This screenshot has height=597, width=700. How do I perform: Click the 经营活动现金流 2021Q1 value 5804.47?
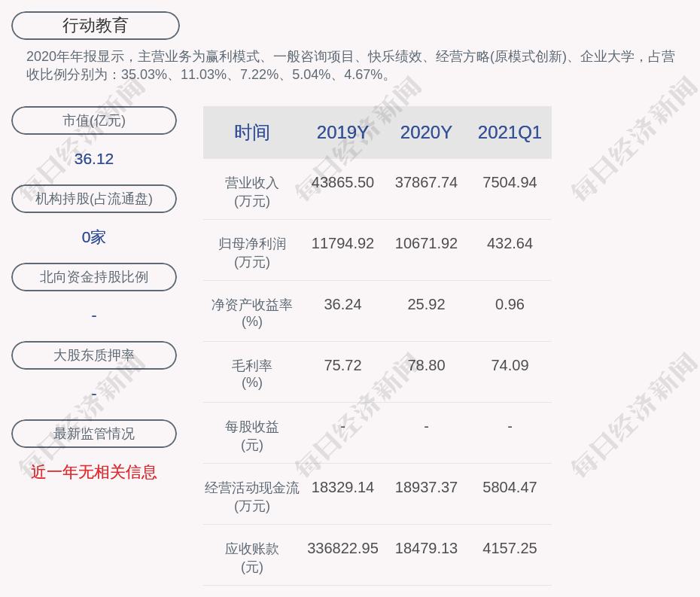(x=510, y=487)
